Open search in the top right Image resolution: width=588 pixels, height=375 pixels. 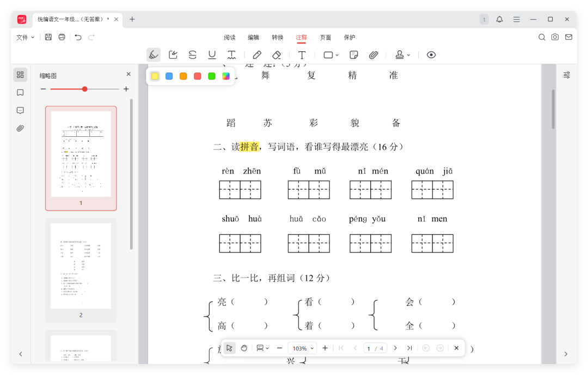542,37
